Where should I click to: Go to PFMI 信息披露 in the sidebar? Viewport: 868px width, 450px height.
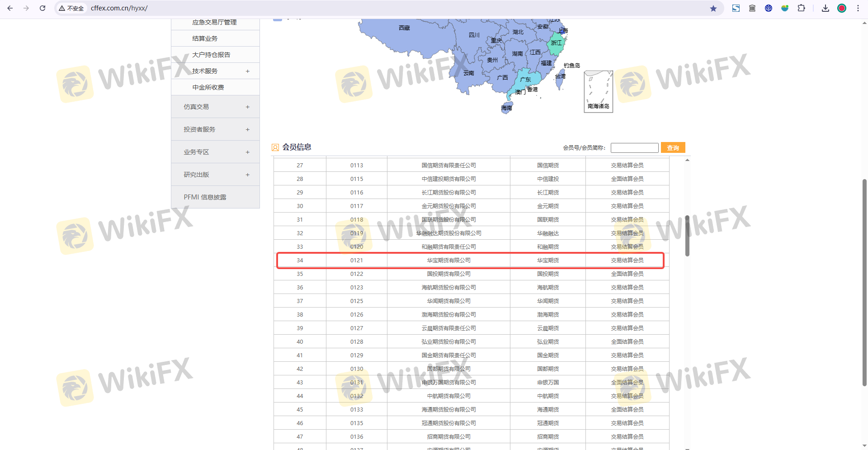click(x=205, y=197)
